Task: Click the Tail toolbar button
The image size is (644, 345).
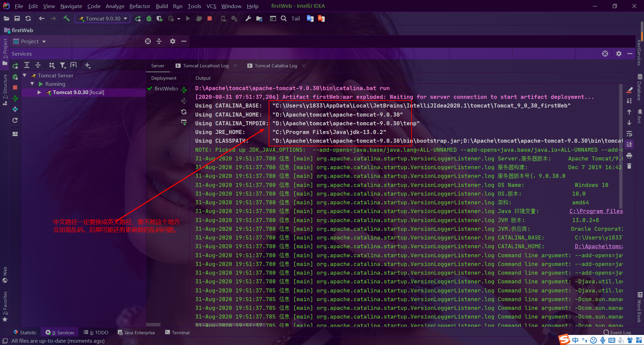Action: click(296, 19)
